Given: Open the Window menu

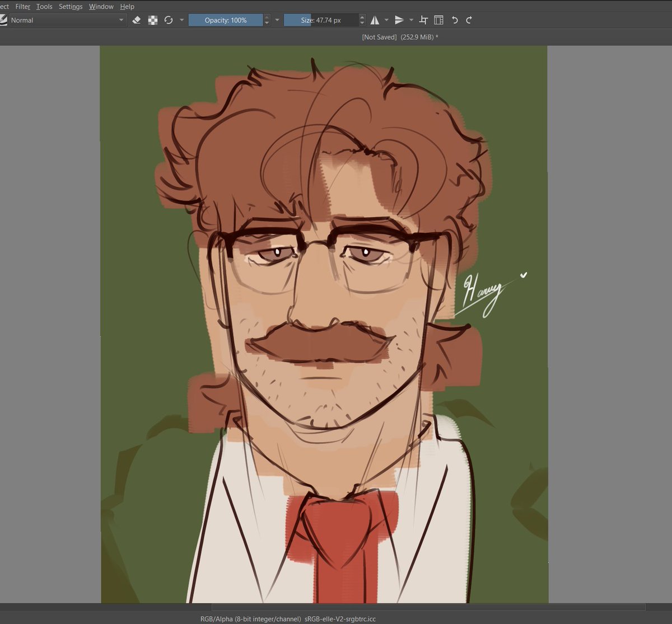Looking at the screenshot, I should tap(101, 7).
